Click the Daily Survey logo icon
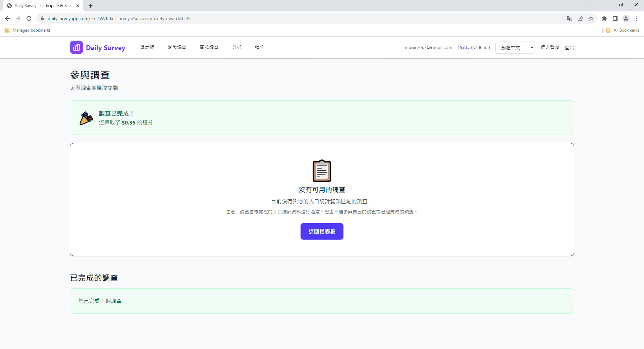 point(76,47)
